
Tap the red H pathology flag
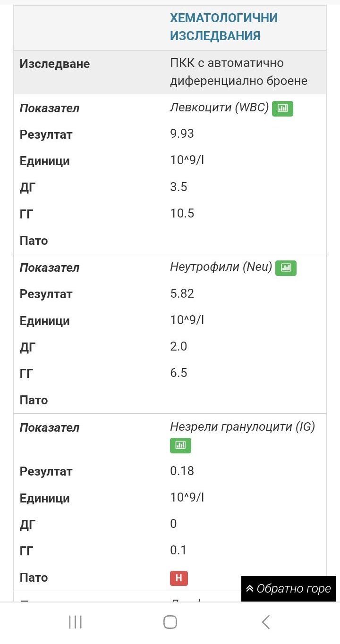click(179, 578)
